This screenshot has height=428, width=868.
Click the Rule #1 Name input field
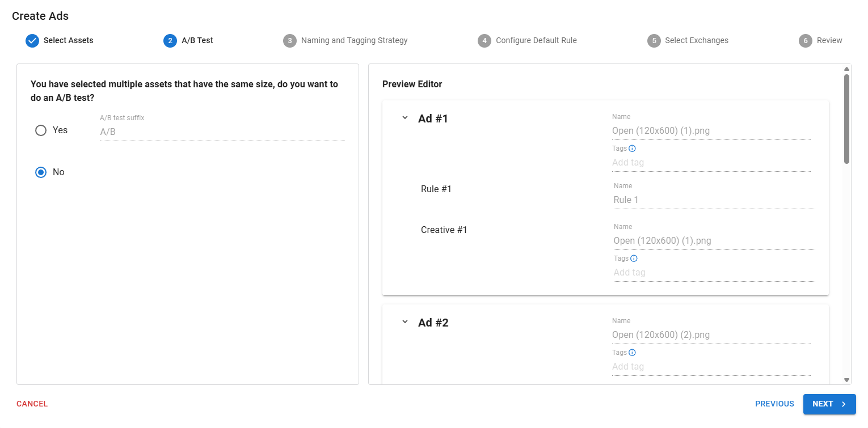pos(714,200)
